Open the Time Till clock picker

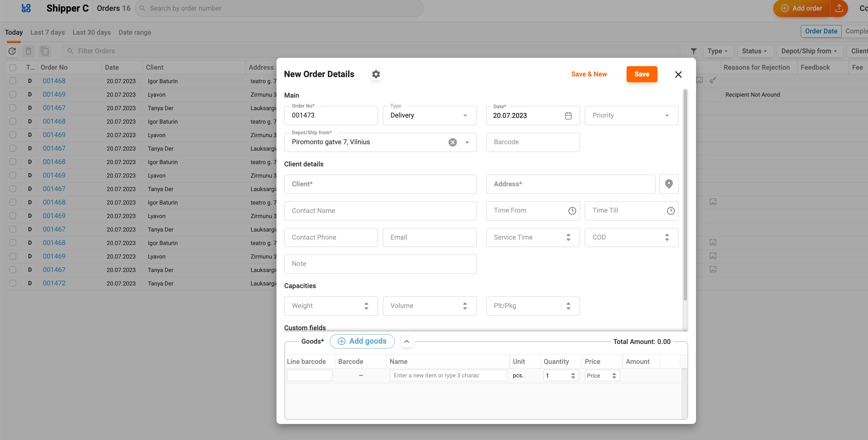point(671,211)
